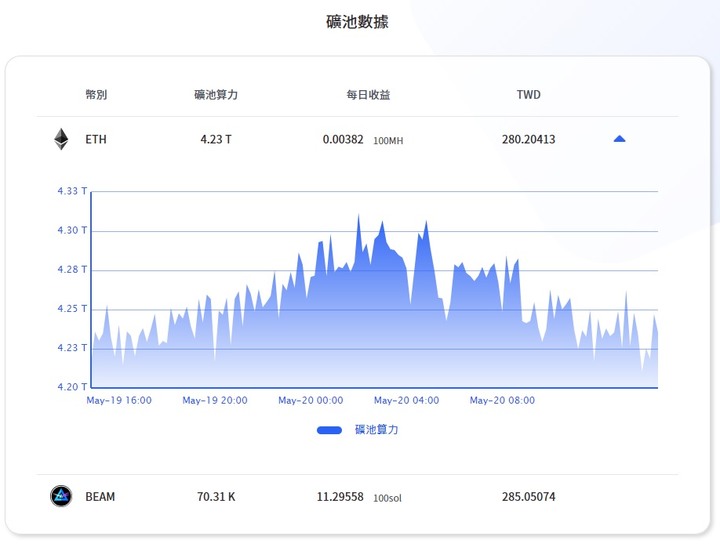Image resolution: width=720 pixels, height=551 pixels.
Task: Collapse the ETH chart with the blue arrow
Action: coord(619,139)
